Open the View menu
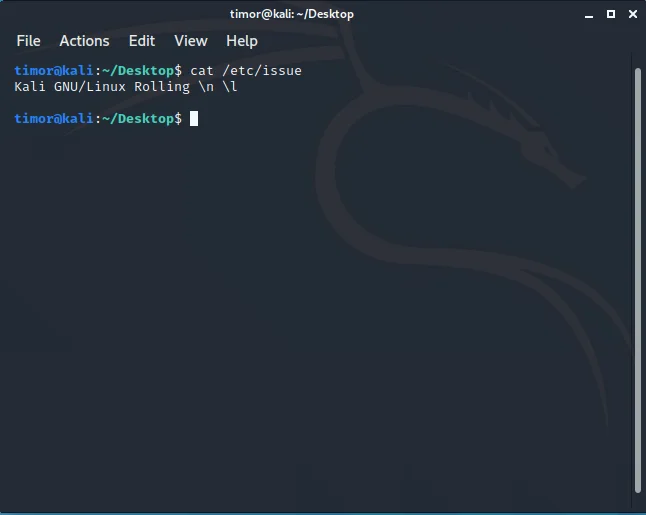The width and height of the screenshot is (646, 515). point(191,41)
